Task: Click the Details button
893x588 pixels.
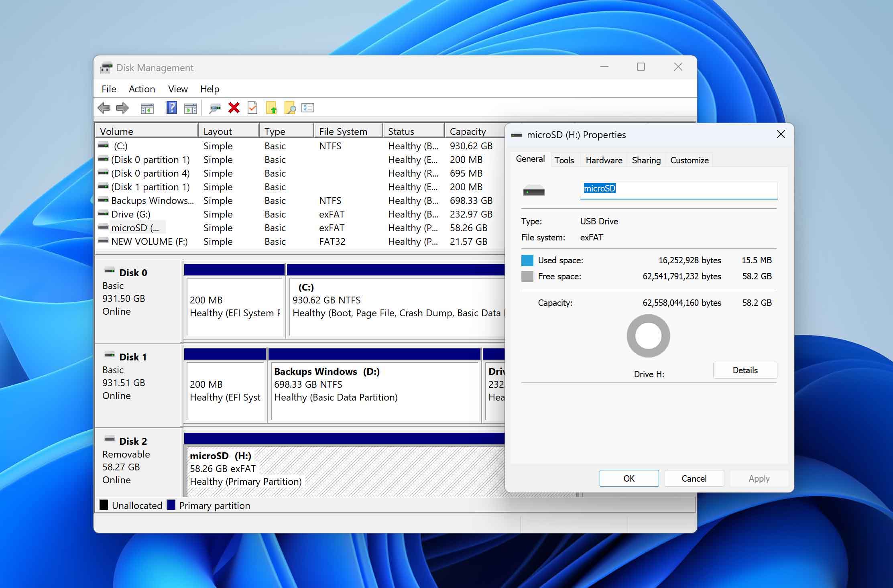Action: point(745,370)
